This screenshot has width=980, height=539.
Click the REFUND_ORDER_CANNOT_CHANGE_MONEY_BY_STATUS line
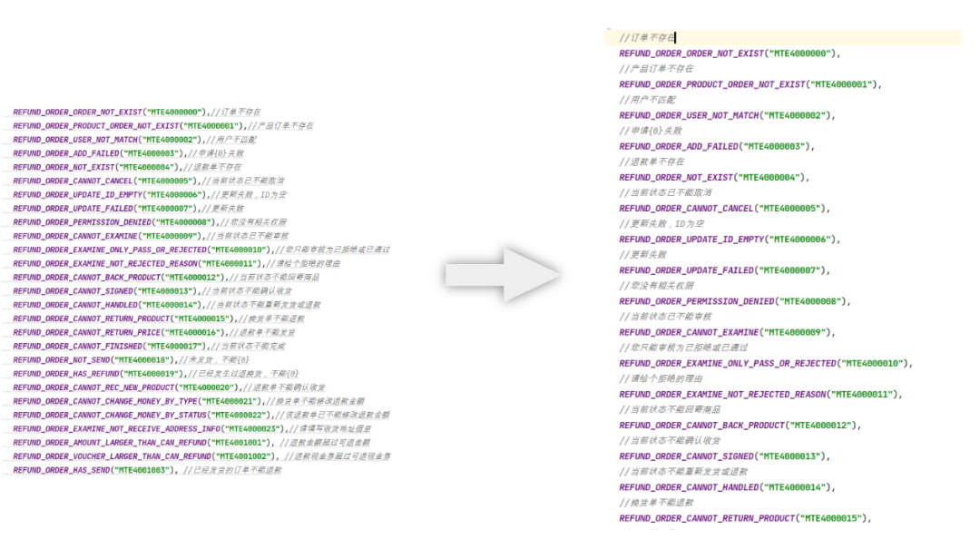pos(201,415)
